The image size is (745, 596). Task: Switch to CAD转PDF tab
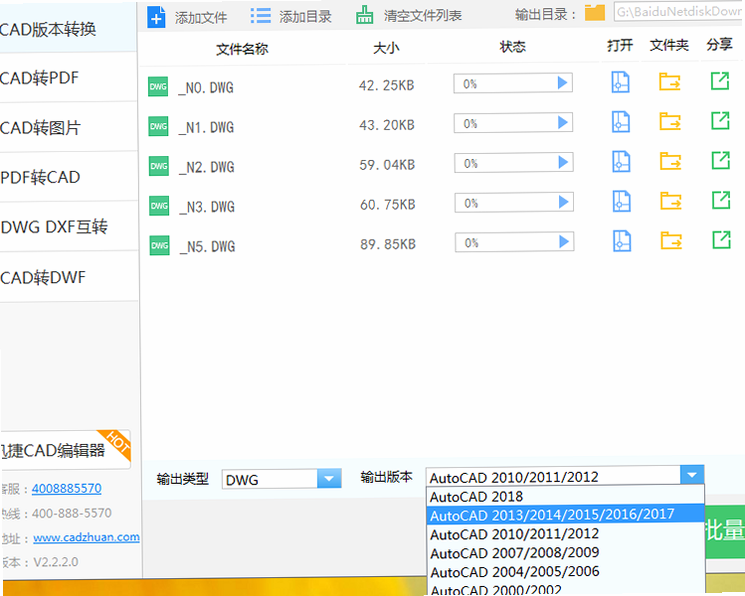coord(68,78)
